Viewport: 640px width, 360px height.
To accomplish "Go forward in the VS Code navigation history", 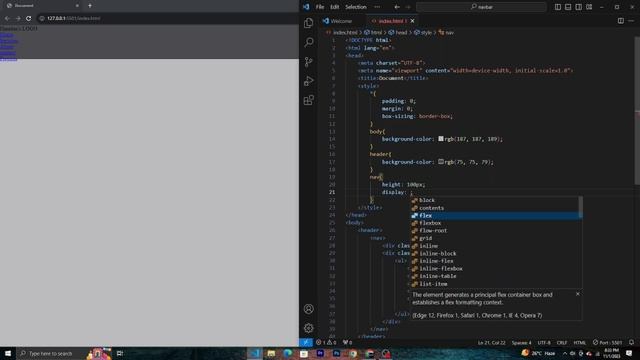I will [x=407, y=7].
